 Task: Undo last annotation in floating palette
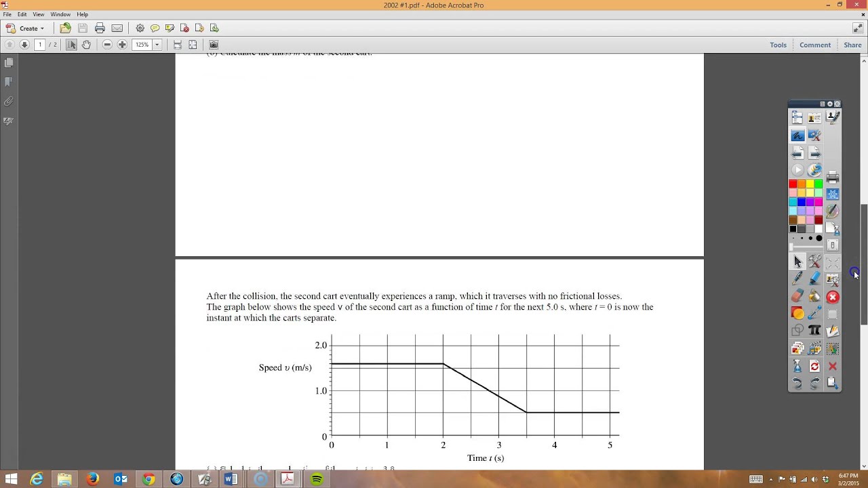[x=797, y=384]
